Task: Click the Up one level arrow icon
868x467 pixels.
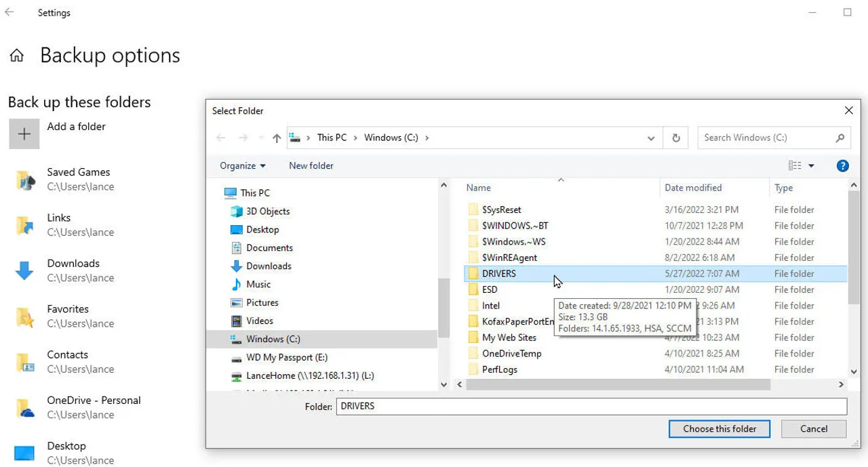Action: [x=277, y=138]
